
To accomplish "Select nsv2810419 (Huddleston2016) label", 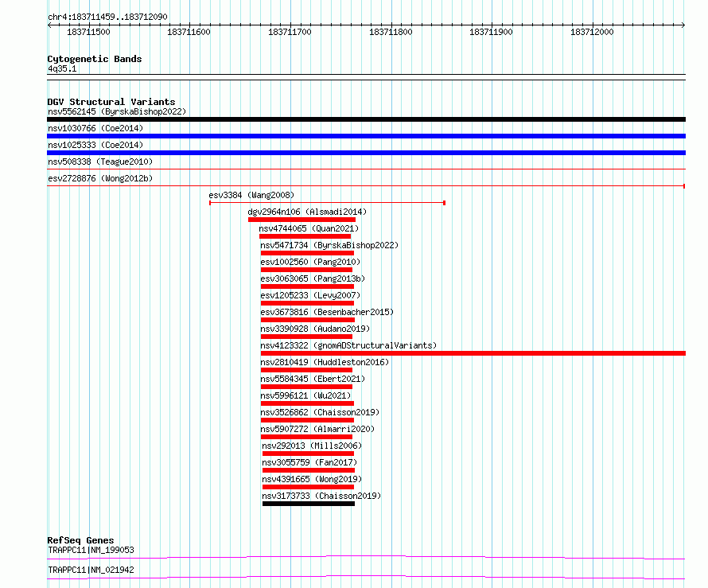I will pyautogui.click(x=325, y=362).
